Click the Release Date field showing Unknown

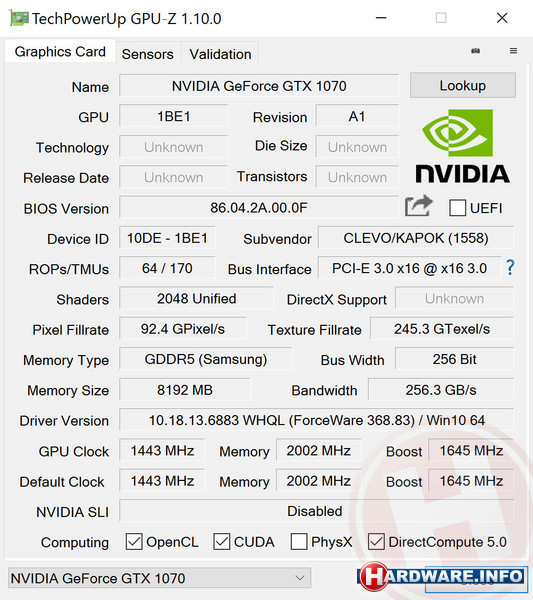(174, 177)
